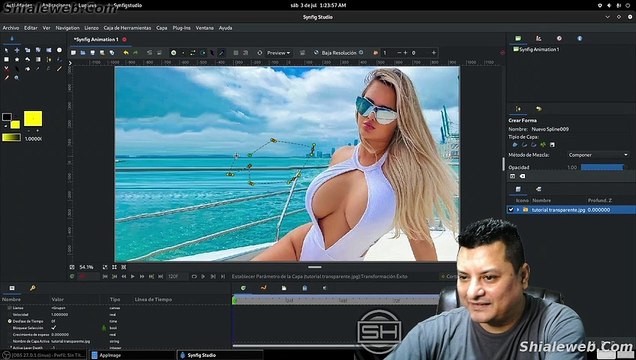Click the New document toolbar icon
Viewport: 636px width, 360px height.
point(73,53)
